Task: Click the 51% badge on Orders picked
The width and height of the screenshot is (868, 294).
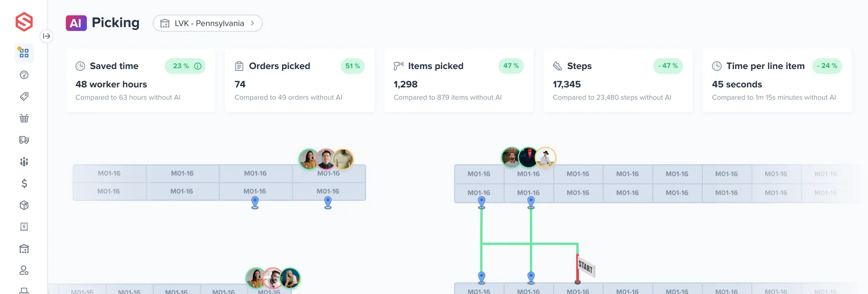Action: coord(353,66)
